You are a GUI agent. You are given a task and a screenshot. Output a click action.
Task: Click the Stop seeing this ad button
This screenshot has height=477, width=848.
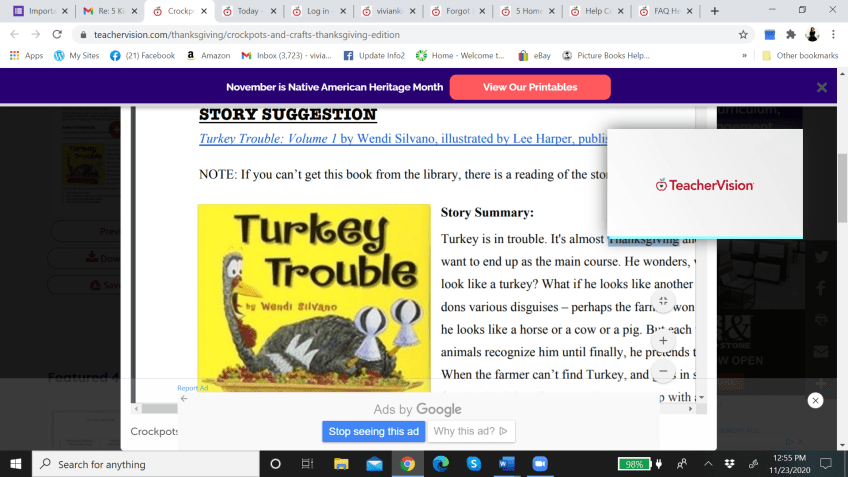tap(374, 431)
